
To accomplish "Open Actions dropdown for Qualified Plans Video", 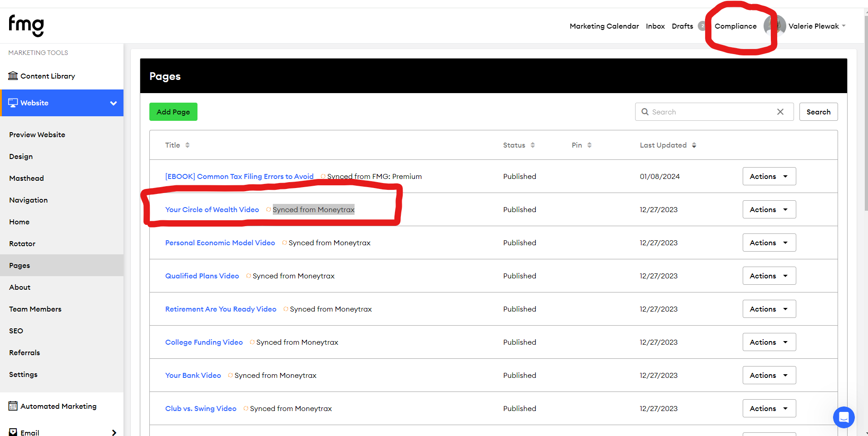I will [x=769, y=276].
